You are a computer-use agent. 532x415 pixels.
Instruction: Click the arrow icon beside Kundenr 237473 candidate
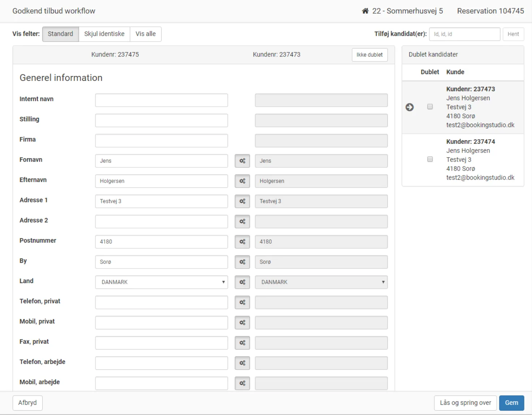click(409, 107)
